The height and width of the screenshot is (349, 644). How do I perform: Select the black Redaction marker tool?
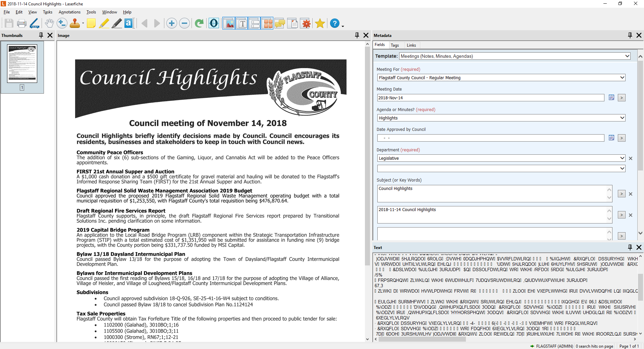point(116,23)
